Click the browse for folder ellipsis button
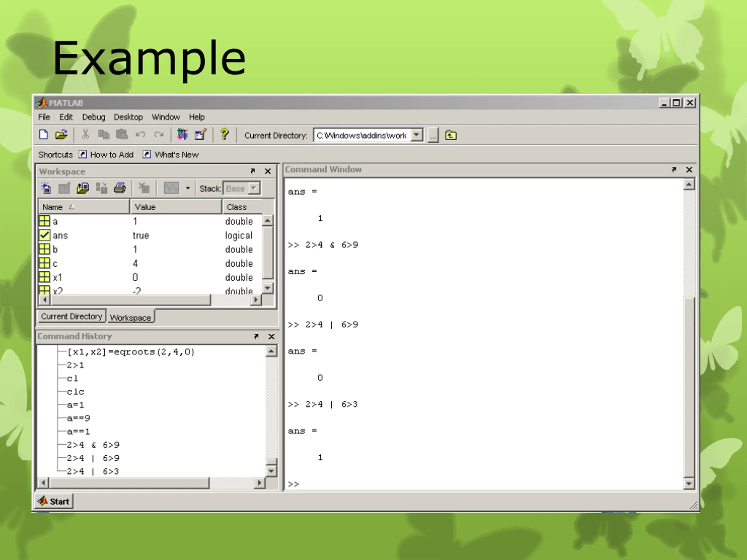This screenshot has height=560, width=747. (433, 136)
